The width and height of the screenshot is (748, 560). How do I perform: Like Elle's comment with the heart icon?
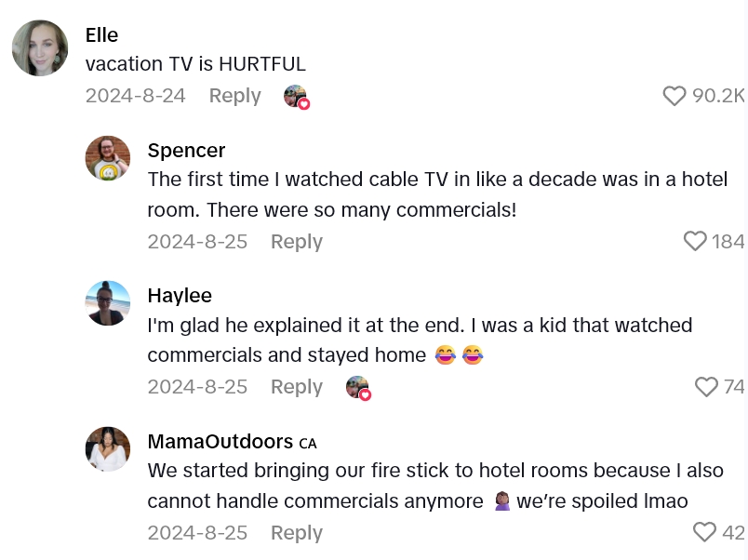(675, 96)
